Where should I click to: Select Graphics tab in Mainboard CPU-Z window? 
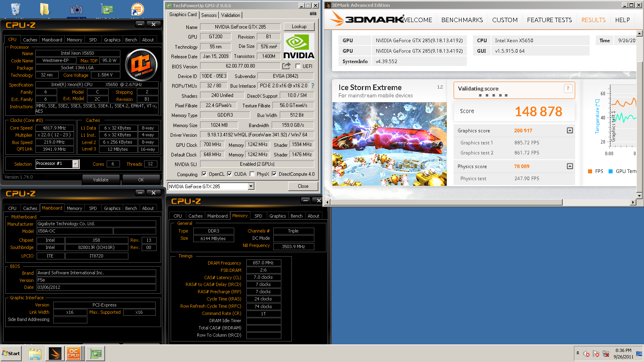(x=112, y=208)
